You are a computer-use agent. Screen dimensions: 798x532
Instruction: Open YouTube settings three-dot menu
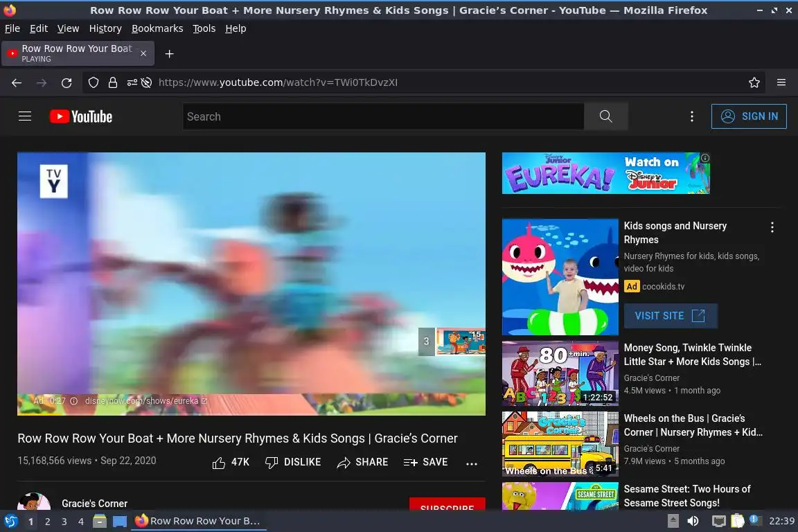pyautogui.click(x=691, y=116)
